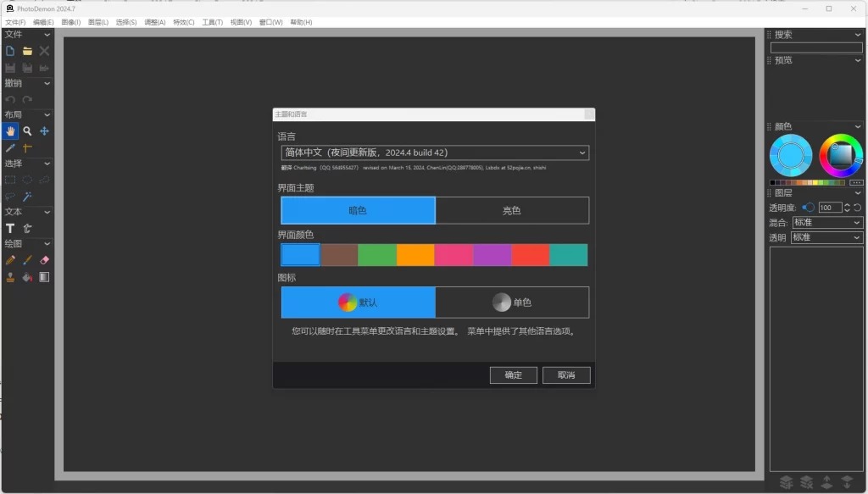Select the Hand pan tool

[10, 131]
